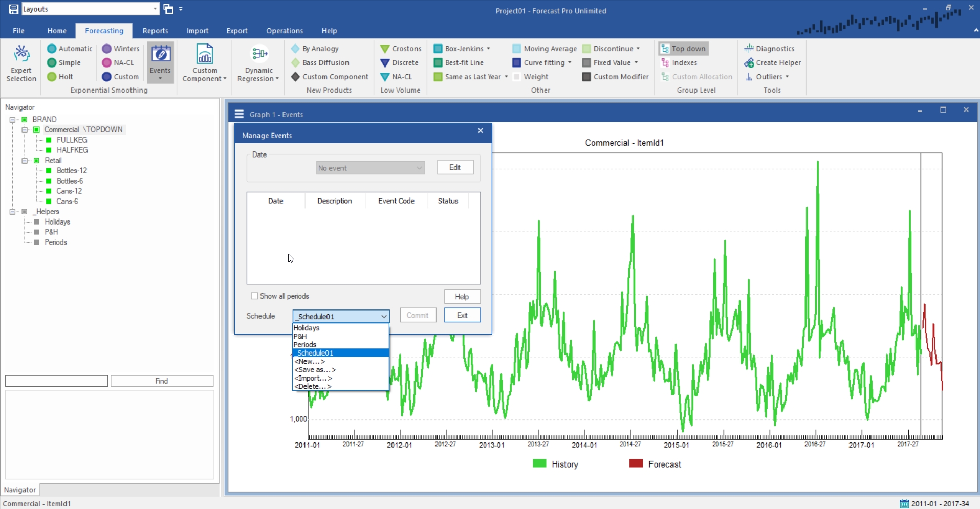
Task: Select FULLKEG in the Navigator tree
Action: click(x=72, y=140)
